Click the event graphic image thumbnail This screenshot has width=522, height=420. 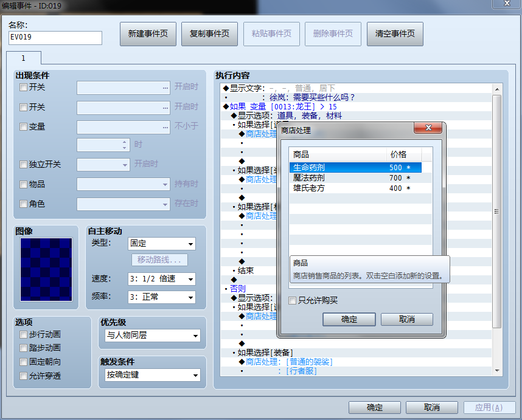click(x=46, y=269)
